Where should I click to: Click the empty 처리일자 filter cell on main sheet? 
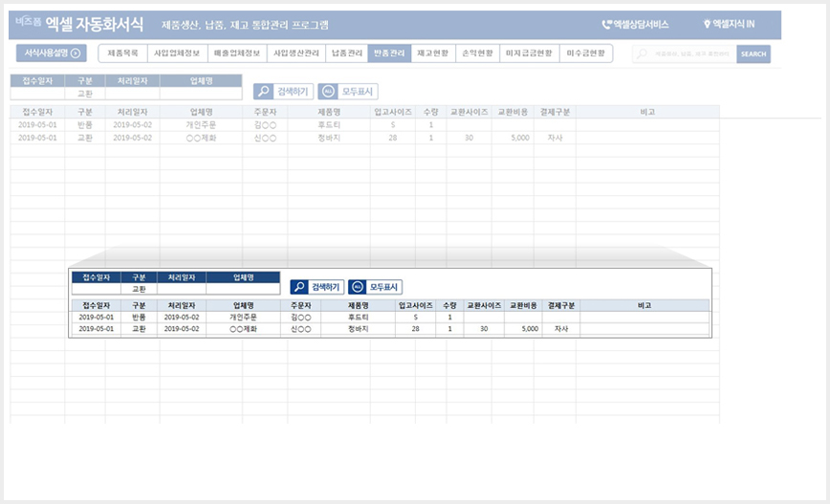(132, 94)
